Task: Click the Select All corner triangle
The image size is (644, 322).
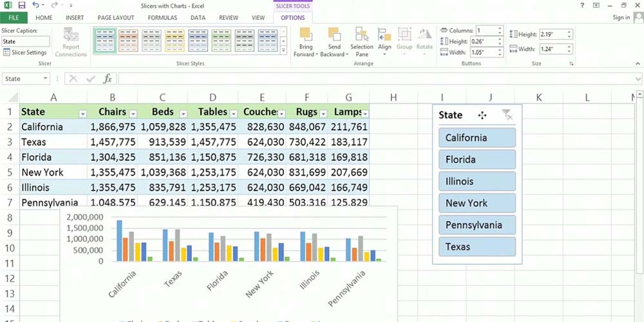Action: point(13,98)
